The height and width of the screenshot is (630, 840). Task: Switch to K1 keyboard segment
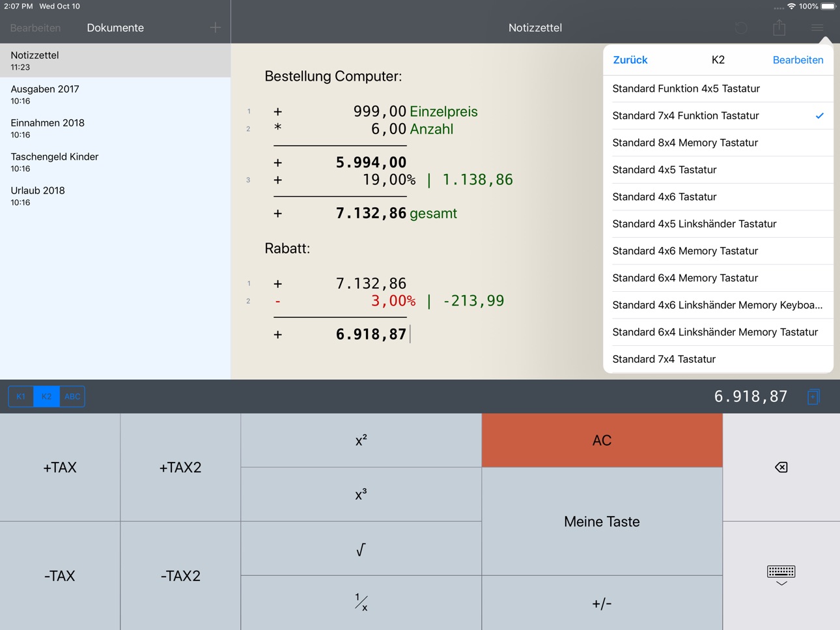tap(21, 396)
